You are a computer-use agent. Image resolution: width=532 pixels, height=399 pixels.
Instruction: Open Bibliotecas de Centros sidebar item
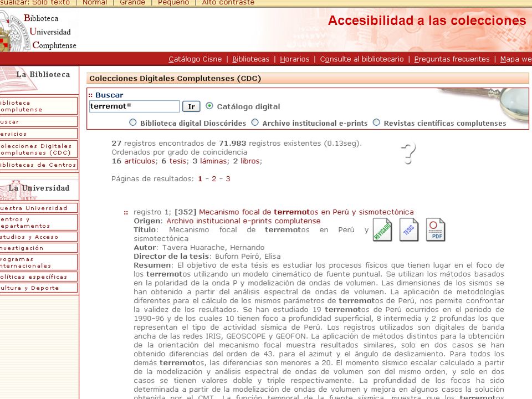point(38,165)
